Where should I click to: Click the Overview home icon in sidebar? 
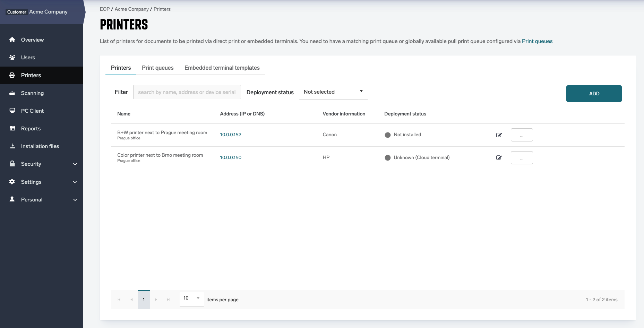click(12, 40)
